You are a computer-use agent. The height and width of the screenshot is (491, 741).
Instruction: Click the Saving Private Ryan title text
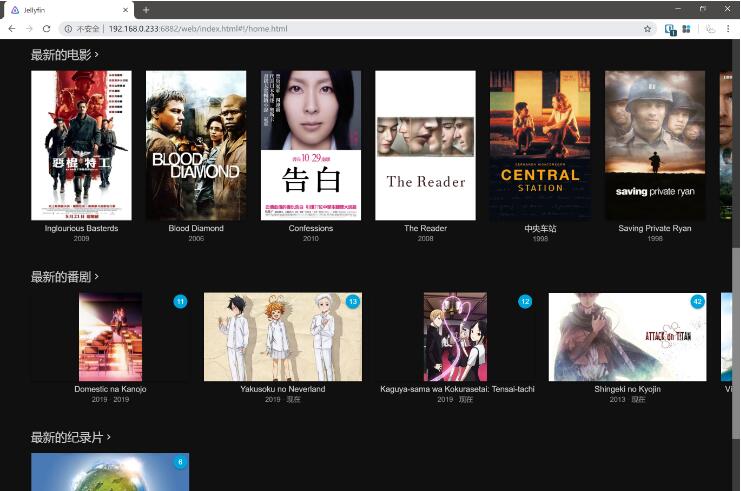coord(655,228)
